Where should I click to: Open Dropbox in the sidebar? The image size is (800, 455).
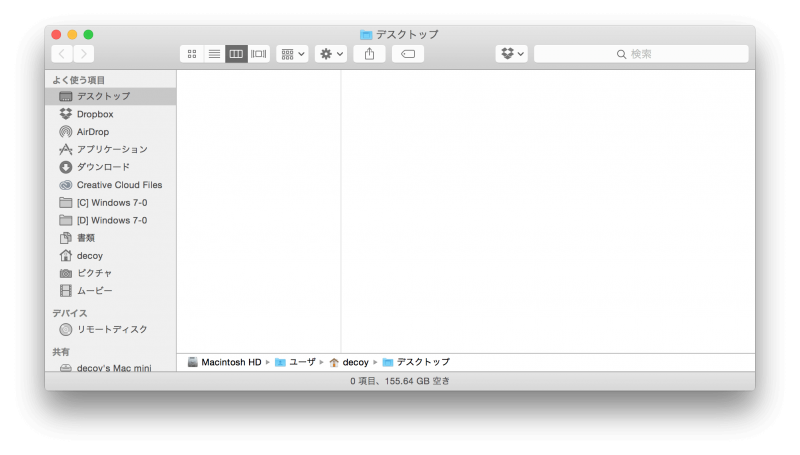tap(110, 114)
